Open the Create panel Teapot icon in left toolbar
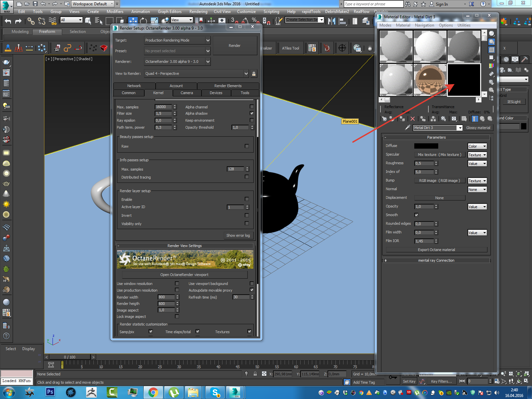This screenshot has width=532, height=399. pos(6,62)
